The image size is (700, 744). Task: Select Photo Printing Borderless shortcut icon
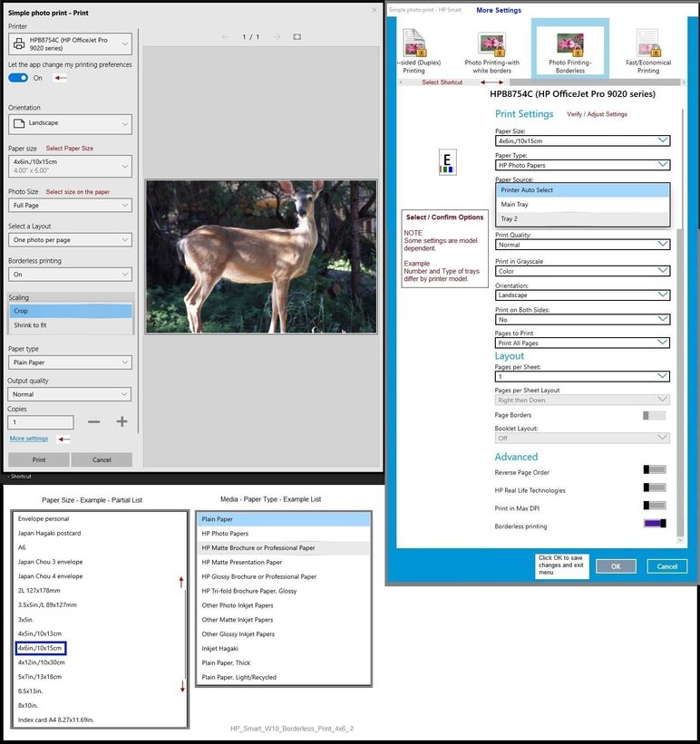coord(569,44)
